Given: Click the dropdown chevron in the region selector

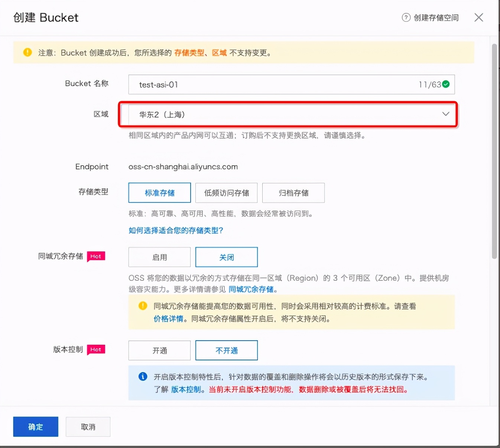Looking at the screenshot, I should (x=445, y=114).
